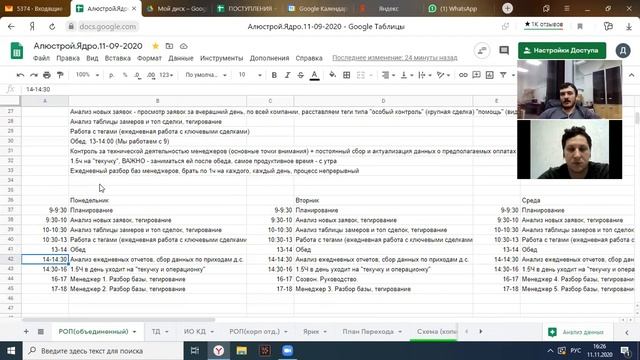Click the Merge cells icon

pos(361,75)
